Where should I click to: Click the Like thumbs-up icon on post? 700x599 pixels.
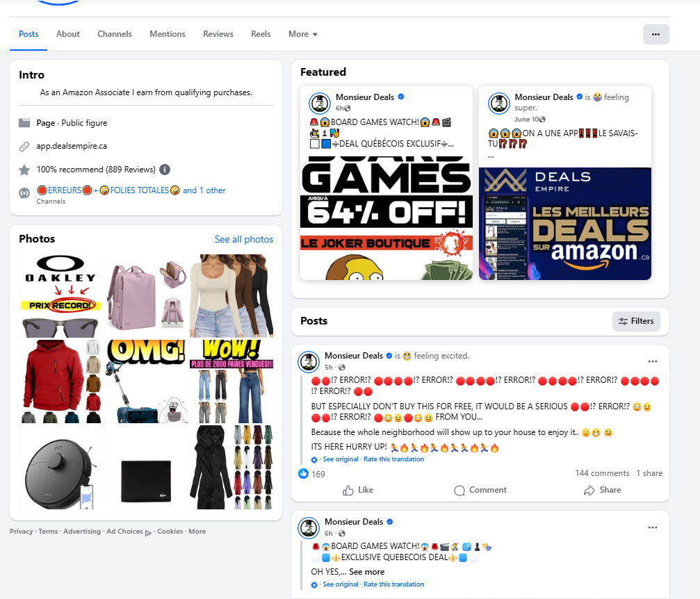point(349,490)
